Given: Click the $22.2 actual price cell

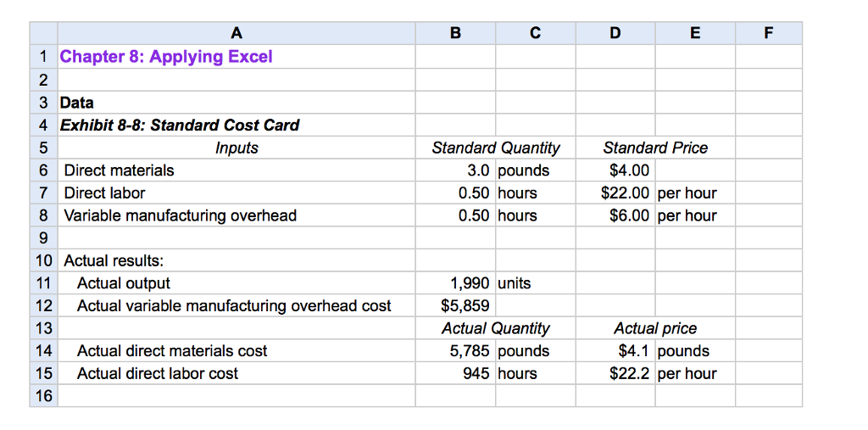Looking at the screenshot, I should [x=615, y=373].
